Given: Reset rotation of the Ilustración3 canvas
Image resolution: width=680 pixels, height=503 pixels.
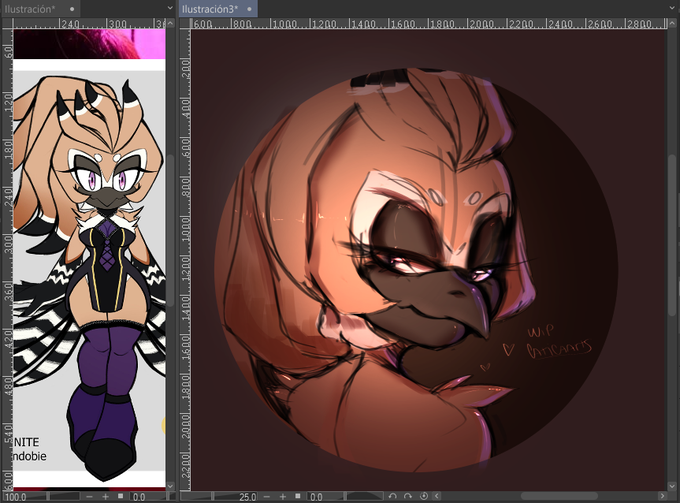Looking at the screenshot, I should click(424, 496).
